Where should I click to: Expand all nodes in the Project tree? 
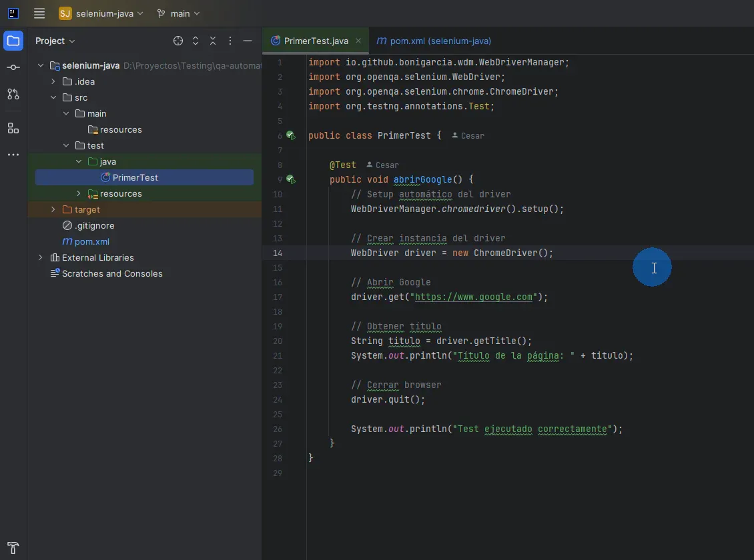click(x=195, y=41)
